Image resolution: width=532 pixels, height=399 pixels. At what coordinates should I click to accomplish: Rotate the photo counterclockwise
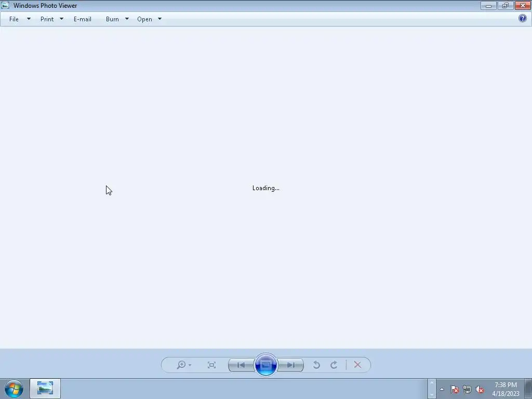pos(316,365)
